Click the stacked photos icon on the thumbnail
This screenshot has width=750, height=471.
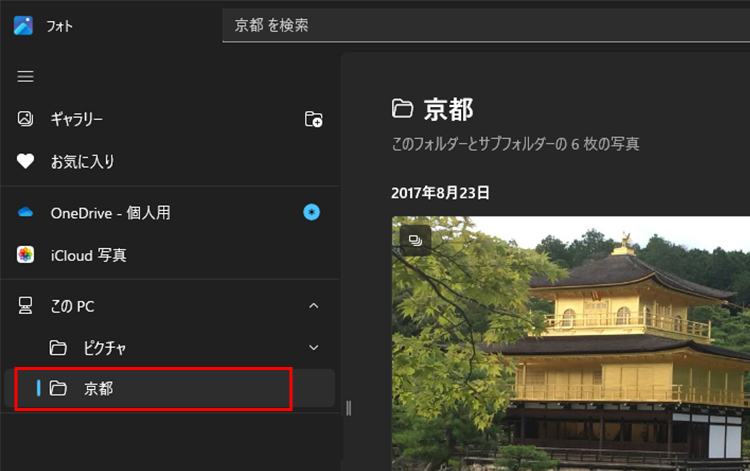[415, 240]
